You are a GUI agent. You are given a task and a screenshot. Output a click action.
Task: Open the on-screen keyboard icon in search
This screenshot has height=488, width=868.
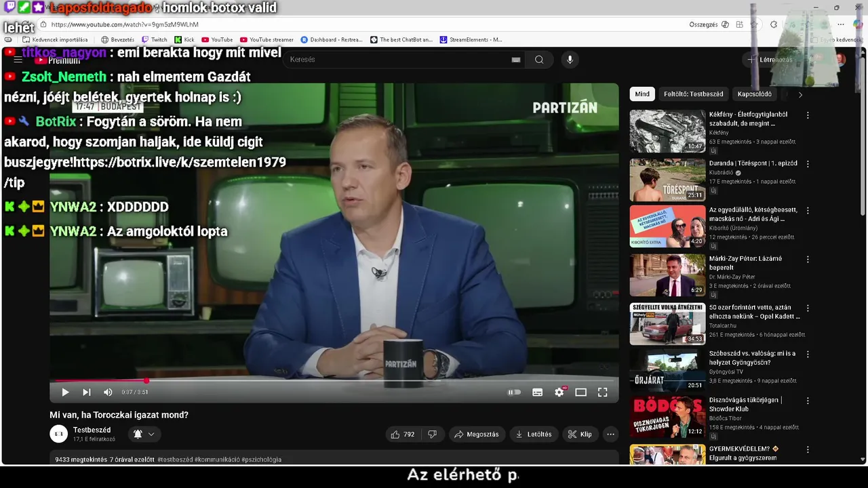[516, 60]
